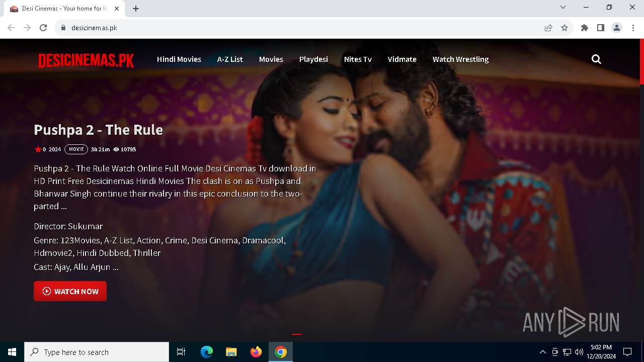Open the Vidmate menu item
The height and width of the screenshot is (362, 644).
pos(402,59)
